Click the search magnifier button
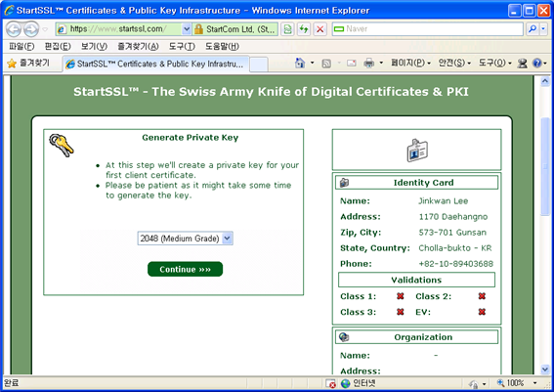Screen dimensions: 554x392 click(533, 29)
